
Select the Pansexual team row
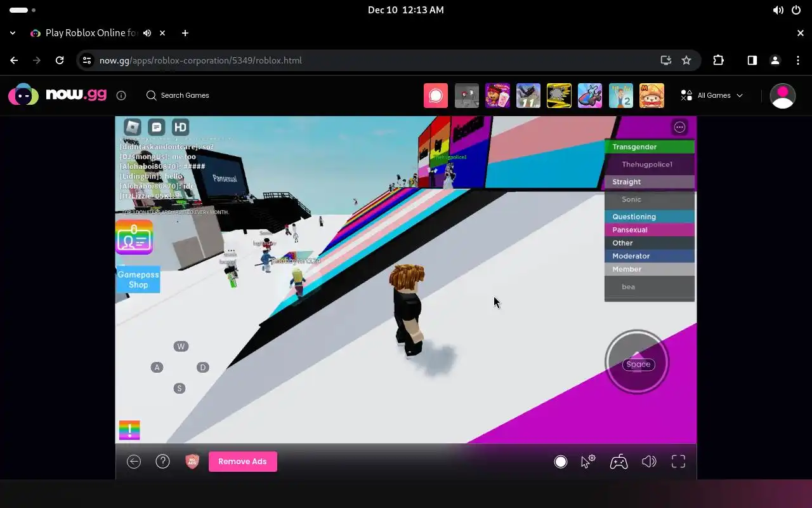click(x=650, y=230)
